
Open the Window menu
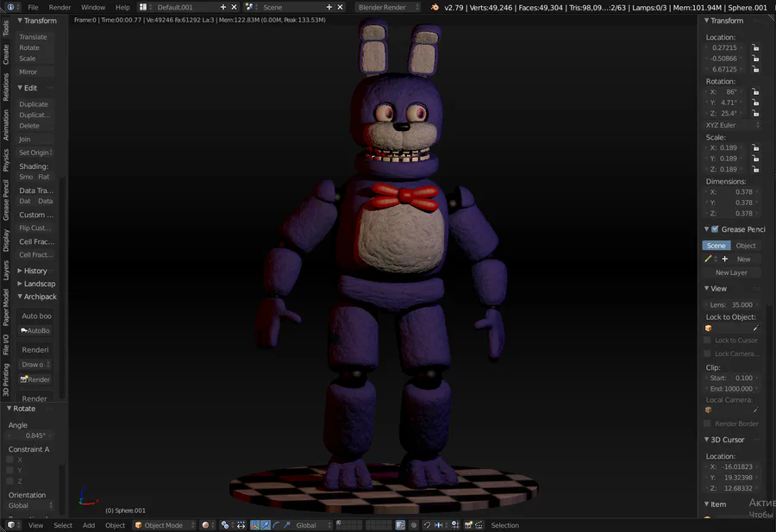(x=93, y=7)
